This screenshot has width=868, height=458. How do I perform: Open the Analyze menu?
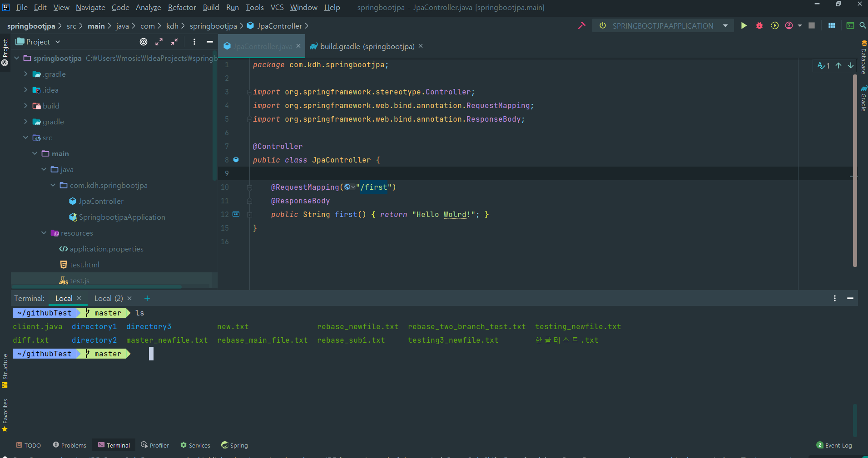pos(148,7)
